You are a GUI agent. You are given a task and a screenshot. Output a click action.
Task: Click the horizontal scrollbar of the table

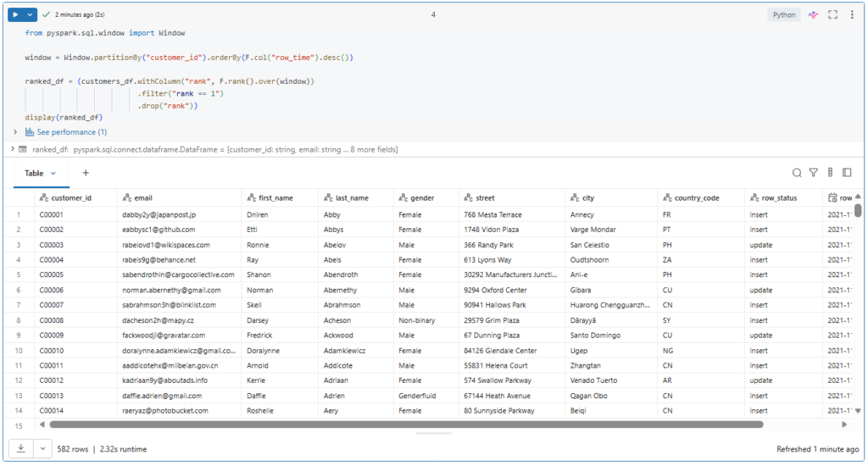407,424
